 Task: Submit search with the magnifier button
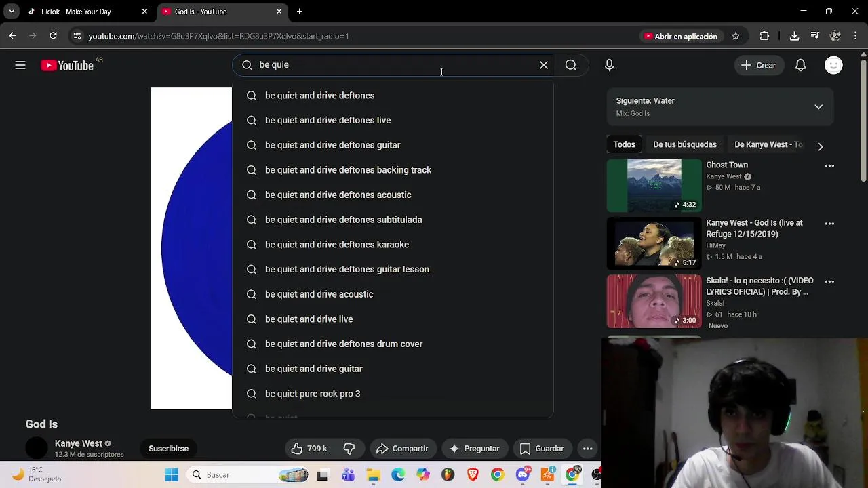(x=571, y=65)
